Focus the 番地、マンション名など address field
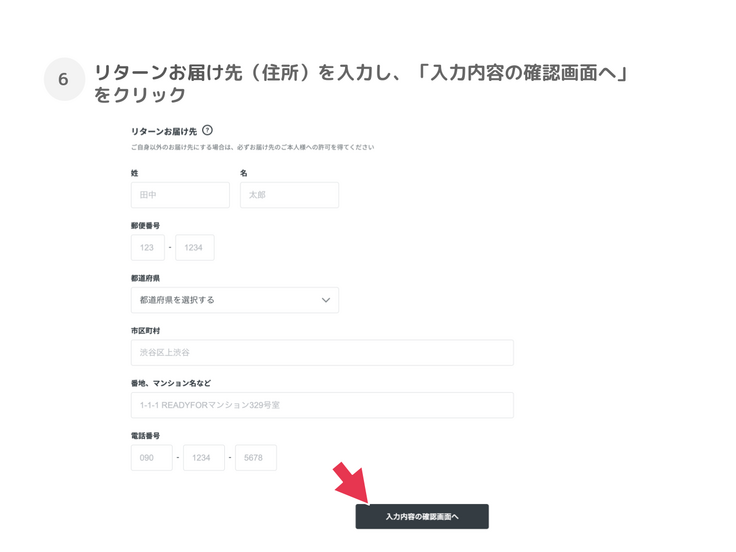736x552 pixels. coord(322,405)
